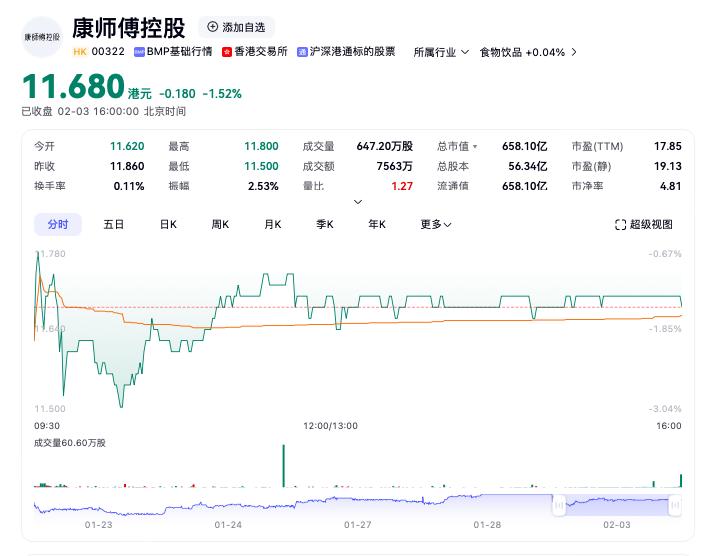
Task: Click the 康师傅控股 company logo
Action: tap(42, 37)
